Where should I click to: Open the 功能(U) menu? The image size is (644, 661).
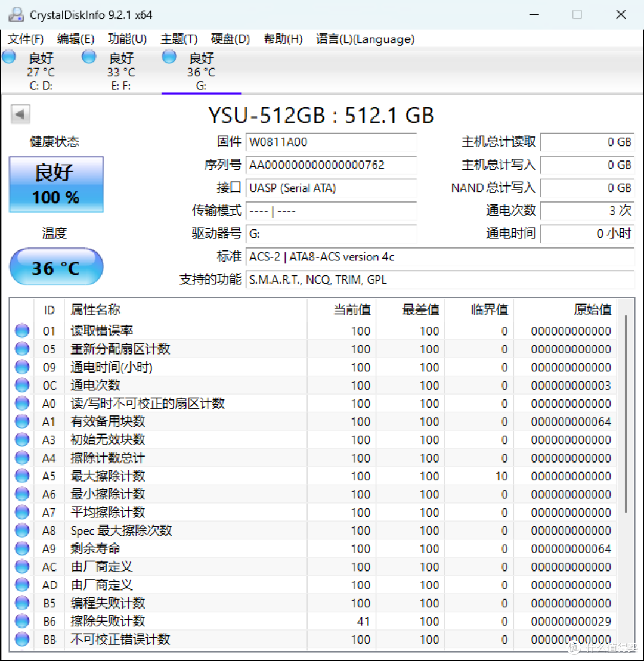(127, 39)
